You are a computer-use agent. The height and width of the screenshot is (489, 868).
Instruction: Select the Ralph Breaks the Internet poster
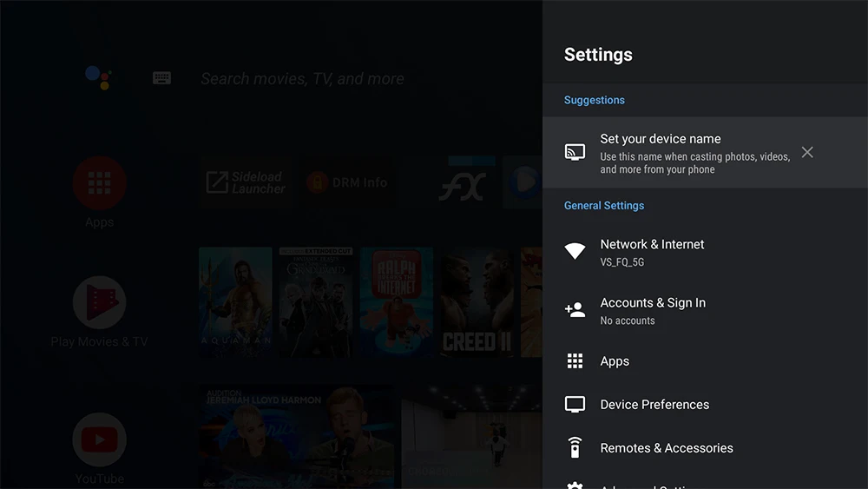click(397, 301)
